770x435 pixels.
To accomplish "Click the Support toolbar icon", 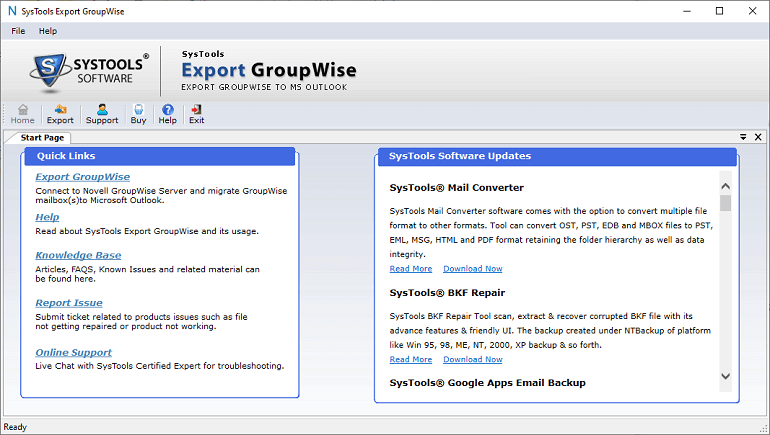I will coord(102,114).
